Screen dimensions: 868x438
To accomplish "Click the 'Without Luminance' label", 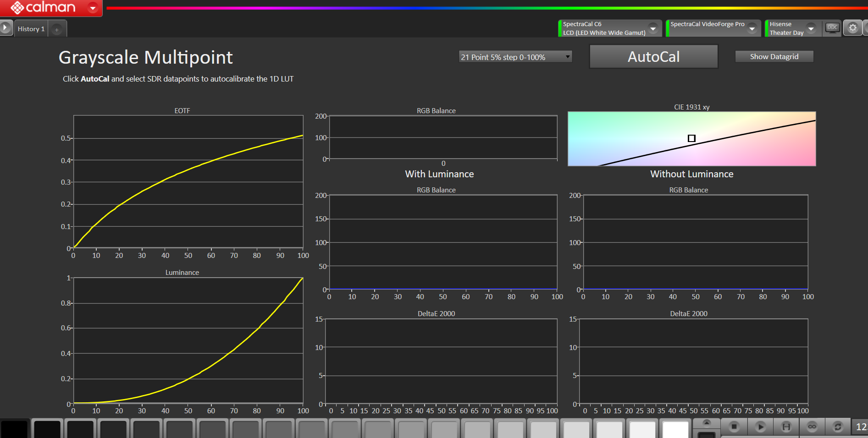I will [691, 174].
